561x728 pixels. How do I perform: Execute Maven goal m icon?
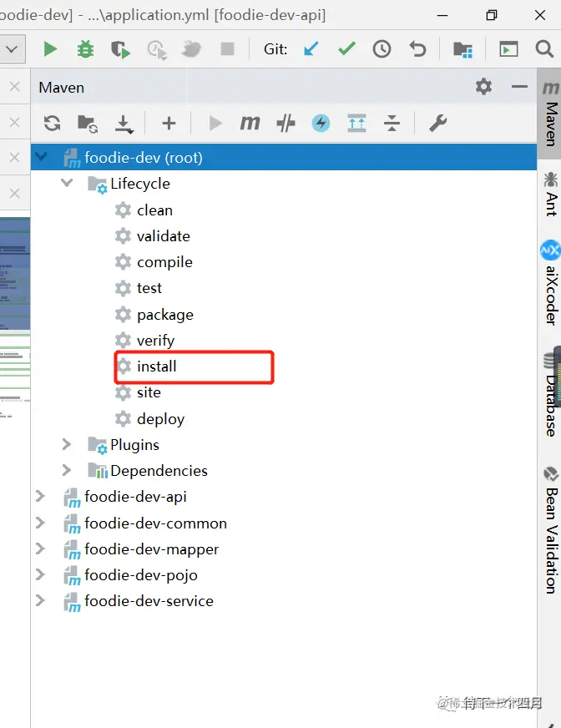pyautogui.click(x=250, y=123)
